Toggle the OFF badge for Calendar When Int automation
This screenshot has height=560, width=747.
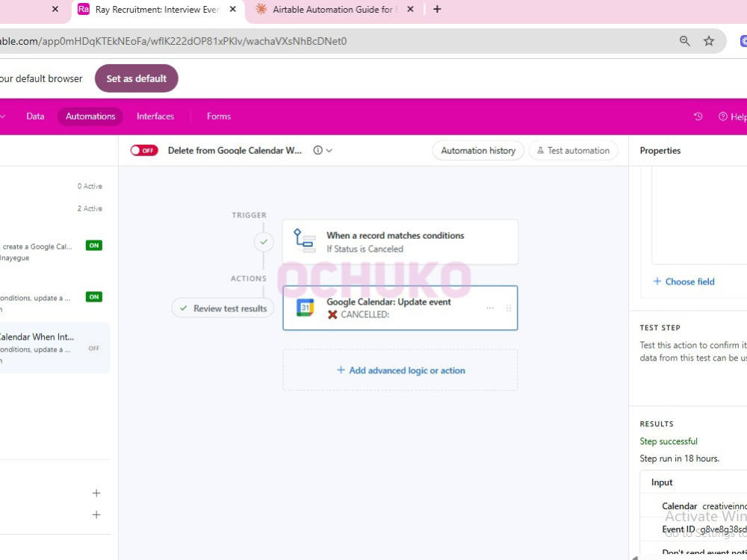(x=94, y=348)
